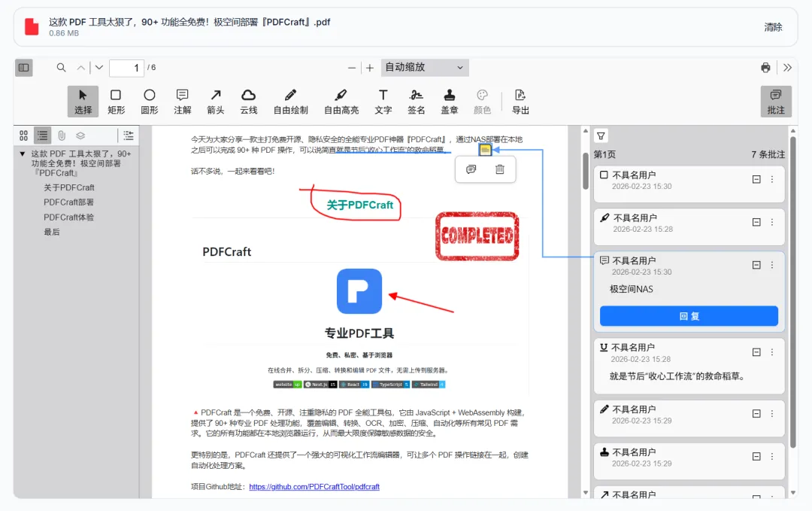The image size is (812, 511).
Task: Click the print icon
Action: click(765, 68)
